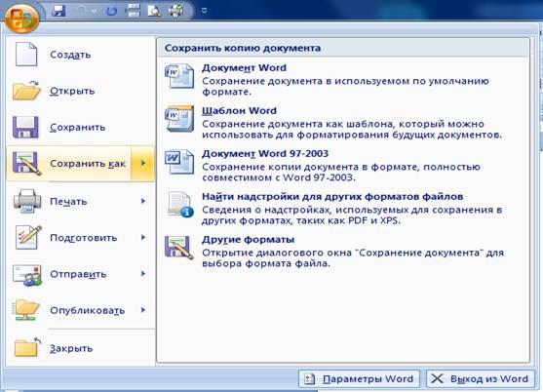Click the Сохранить menu item

(x=80, y=127)
